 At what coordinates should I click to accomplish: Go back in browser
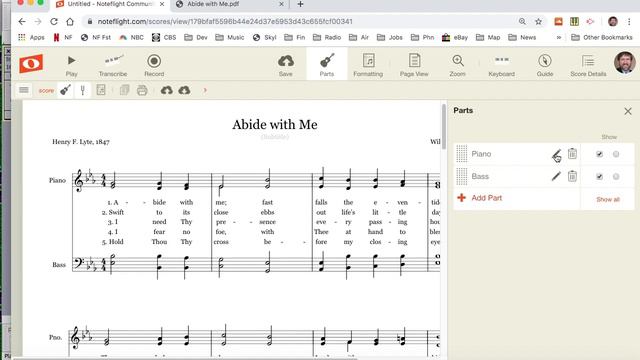pos(22,22)
